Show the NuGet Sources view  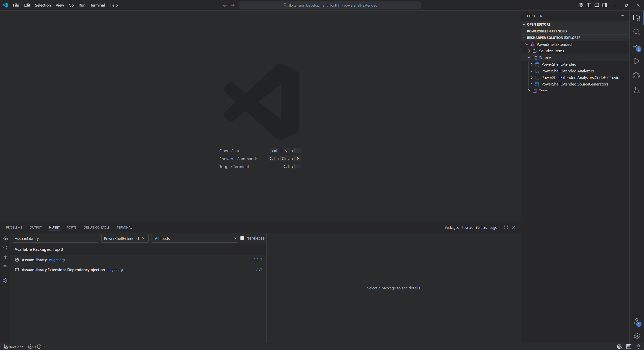click(x=467, y=228)
